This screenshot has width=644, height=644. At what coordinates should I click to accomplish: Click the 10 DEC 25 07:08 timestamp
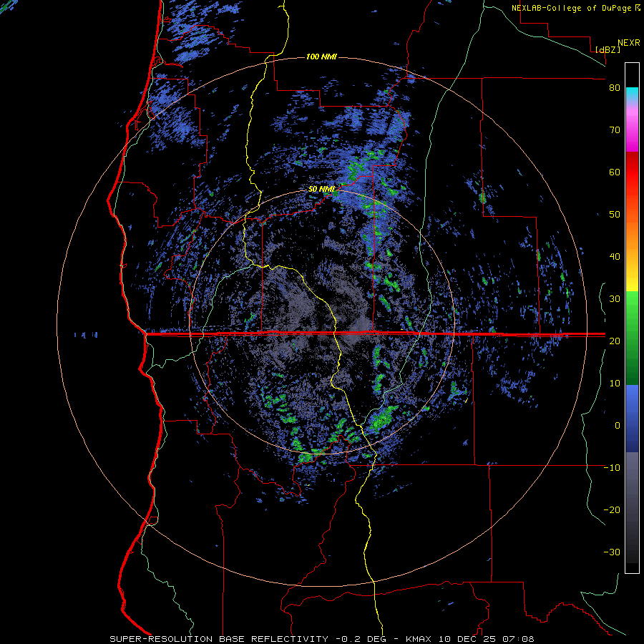coord(485,639)
